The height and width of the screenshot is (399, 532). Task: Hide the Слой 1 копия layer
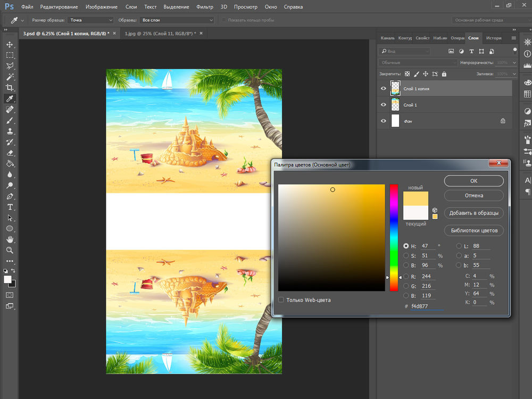tap(384, 89)
